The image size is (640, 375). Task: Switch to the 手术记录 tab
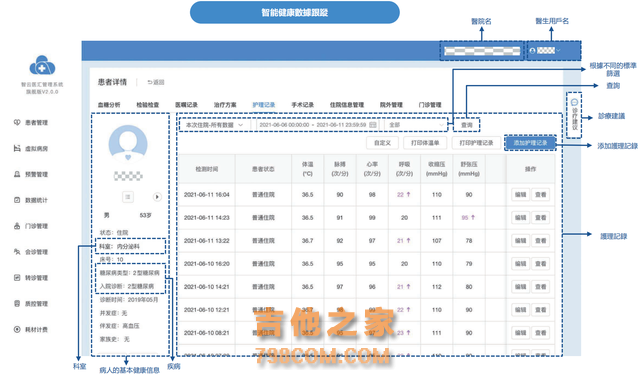(302, 105)
